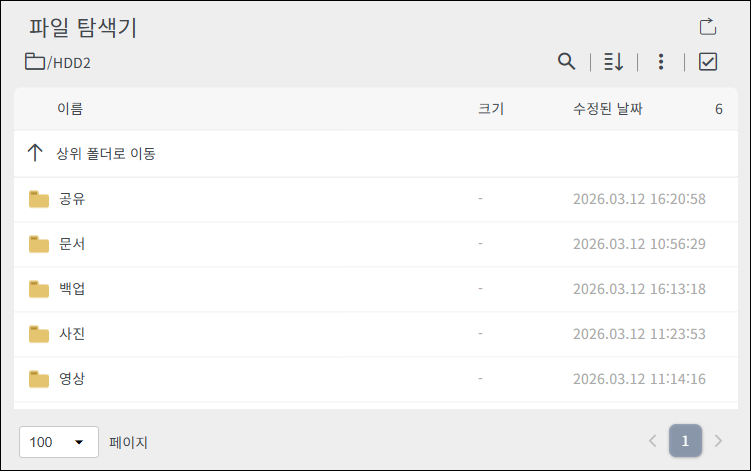Sort by the 이름 column header
This screenshot has width=751, height=471.
point(70,109)
